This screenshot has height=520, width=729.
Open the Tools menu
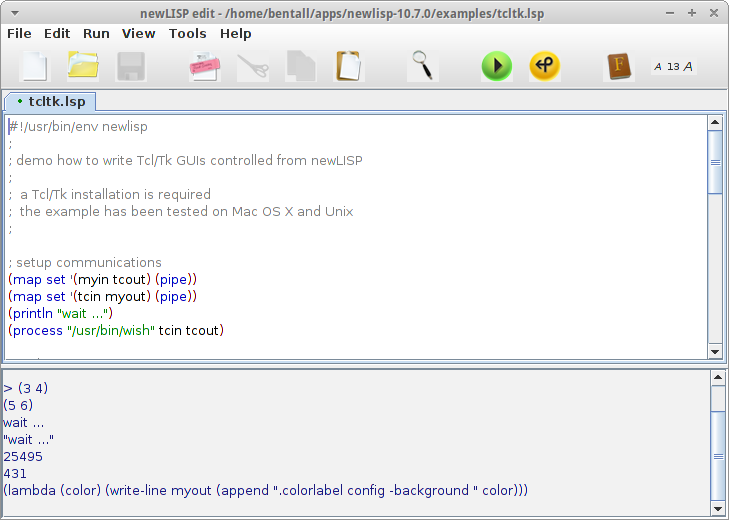pyautogui.click(x=187, y=33)
